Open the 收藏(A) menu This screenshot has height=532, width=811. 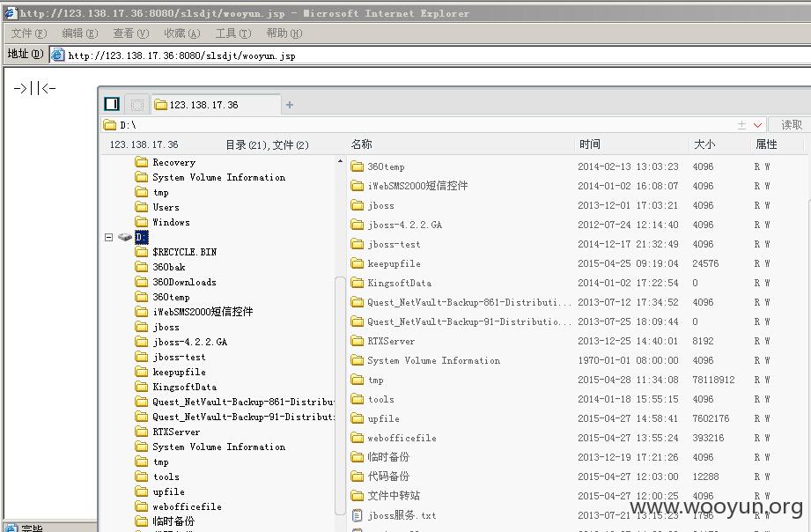[182, 33]
